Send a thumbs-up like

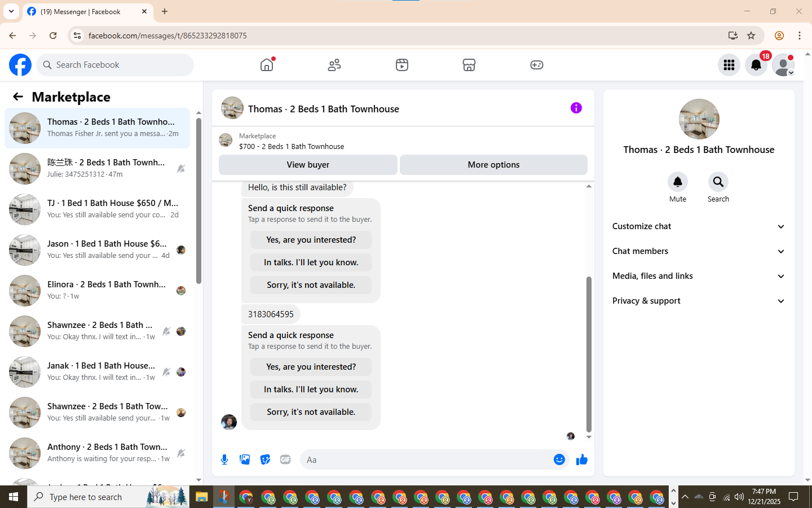582,459
